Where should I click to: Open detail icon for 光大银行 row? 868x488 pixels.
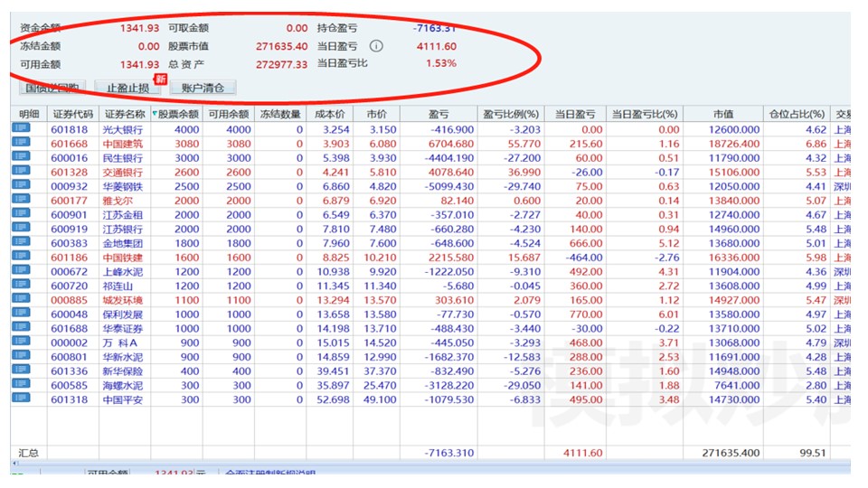point(21,129)
